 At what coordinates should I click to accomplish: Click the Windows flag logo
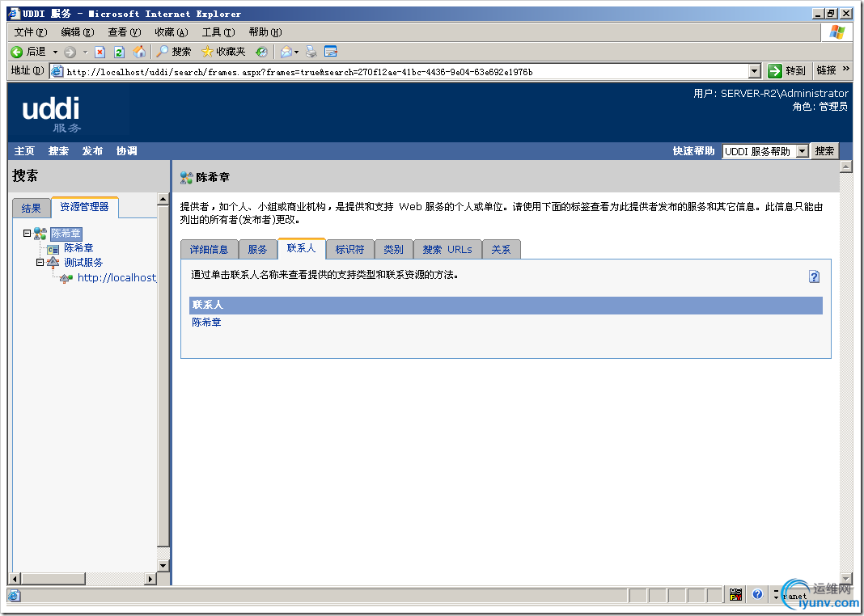coord(836,32)
